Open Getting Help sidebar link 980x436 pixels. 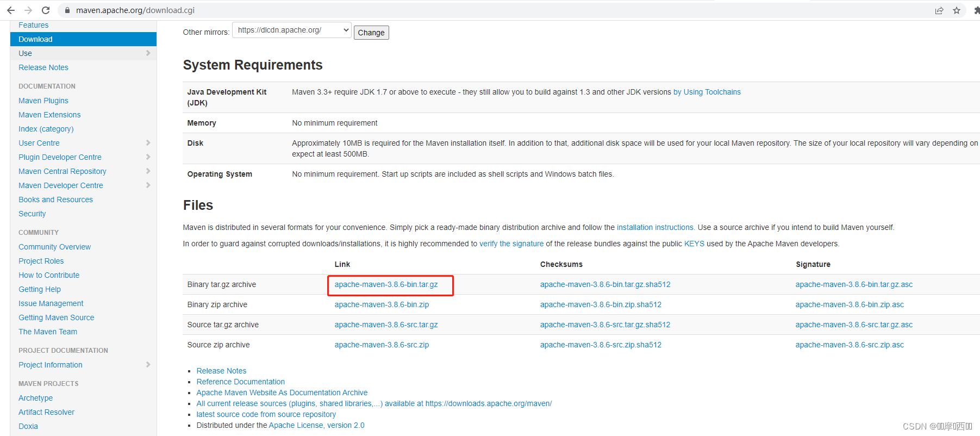point(40,289)
